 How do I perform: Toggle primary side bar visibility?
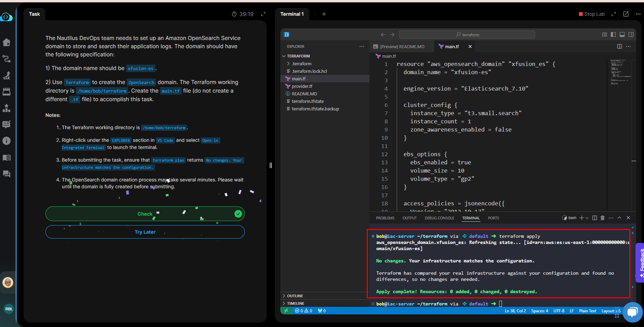coord(613,35)
